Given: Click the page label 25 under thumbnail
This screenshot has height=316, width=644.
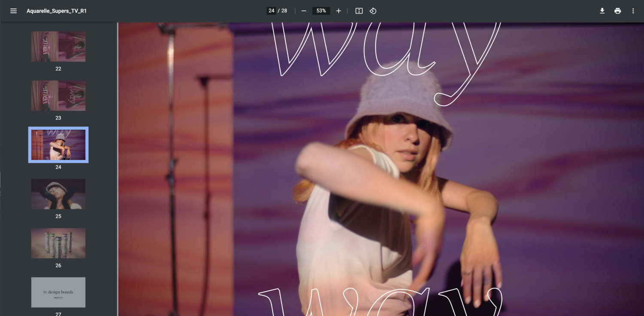Looking at the screenshot, I should coord(58,216).
